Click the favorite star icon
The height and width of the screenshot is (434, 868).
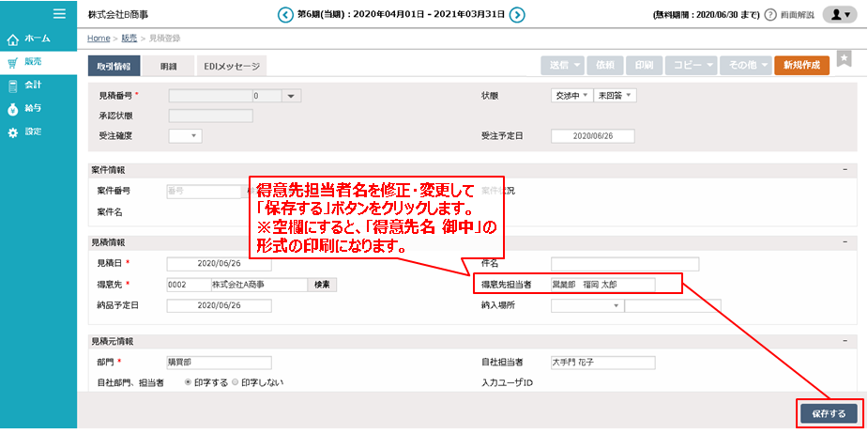pos(845,60)
